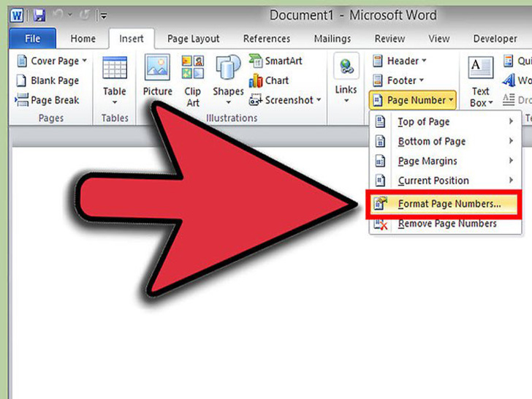Viewport: 532px width, 399px height.
Task: Expand the Text Box dropdown arrow
Action: [x=490, y=102]
